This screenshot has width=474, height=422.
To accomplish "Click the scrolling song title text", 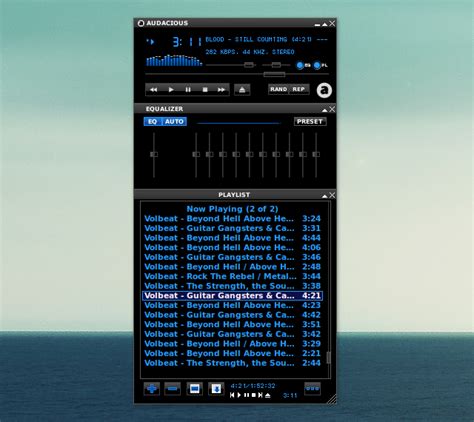I will pos(266,40).
